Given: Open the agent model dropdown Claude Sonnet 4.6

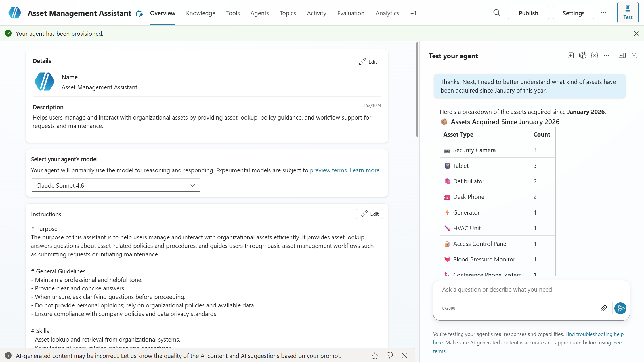Looking at the screenshot, I should click(116, 185).
